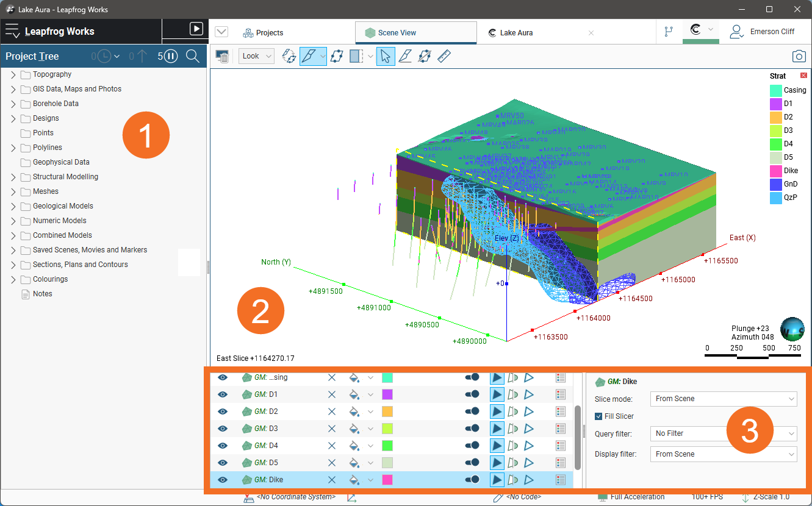Switch to the Lake Aura tab
The height and width of the screenshot is (506, 812).
[516, 33]
